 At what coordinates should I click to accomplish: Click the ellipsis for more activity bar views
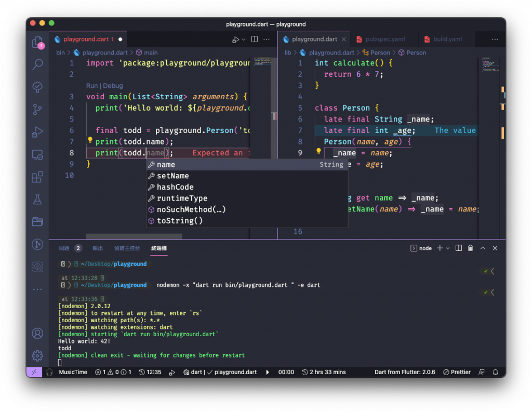37,289
